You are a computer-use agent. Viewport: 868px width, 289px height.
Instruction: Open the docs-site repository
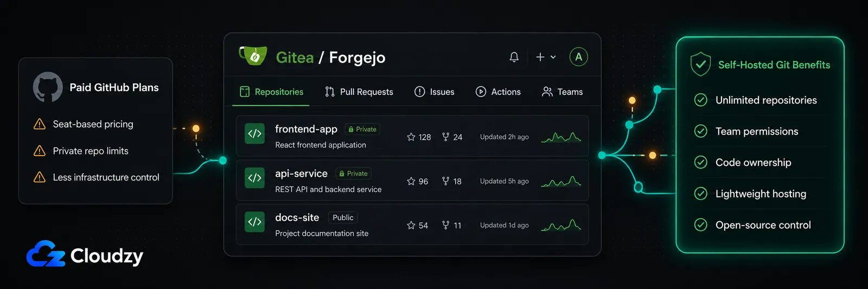(x=297, y=217)
